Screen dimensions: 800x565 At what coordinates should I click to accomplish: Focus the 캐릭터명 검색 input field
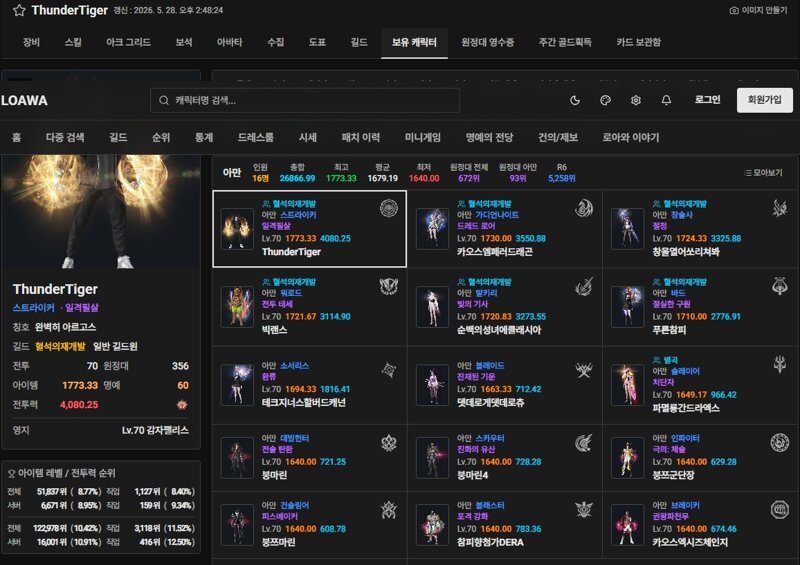click(x=305, y=101)
